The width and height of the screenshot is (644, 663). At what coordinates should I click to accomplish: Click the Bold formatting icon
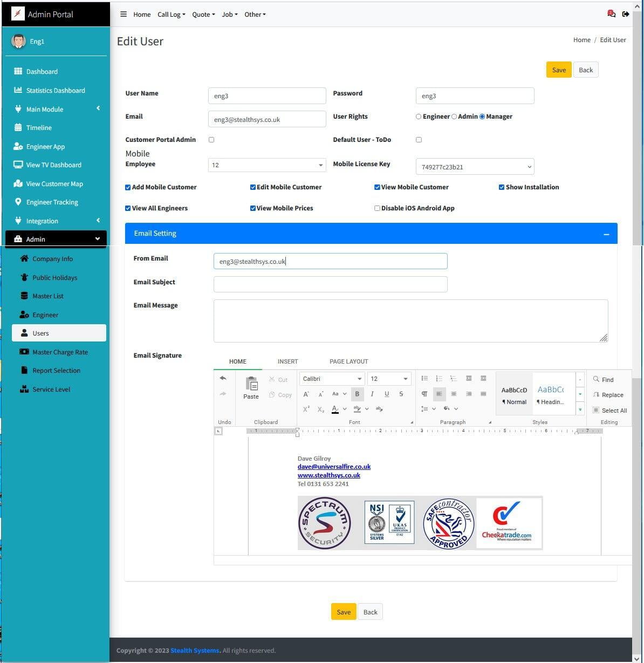[357, 394]
